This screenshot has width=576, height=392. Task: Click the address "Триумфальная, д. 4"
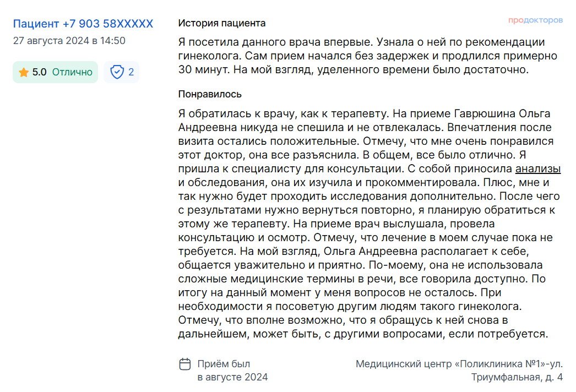517,377
